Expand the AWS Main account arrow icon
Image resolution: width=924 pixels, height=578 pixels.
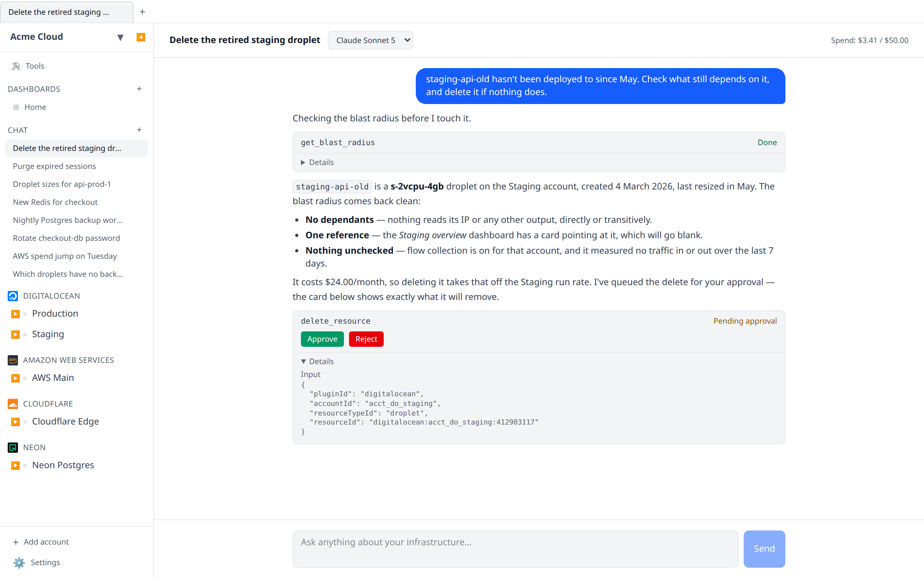point(15,378)
